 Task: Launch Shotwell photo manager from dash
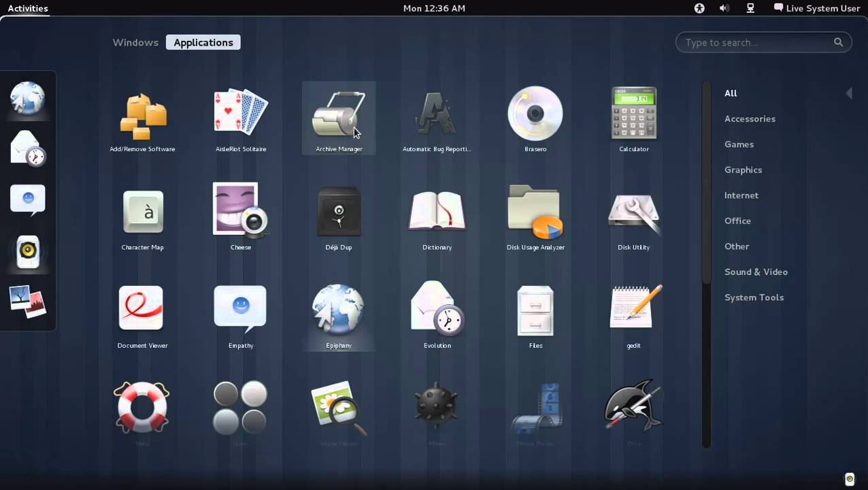pos(28,301)
